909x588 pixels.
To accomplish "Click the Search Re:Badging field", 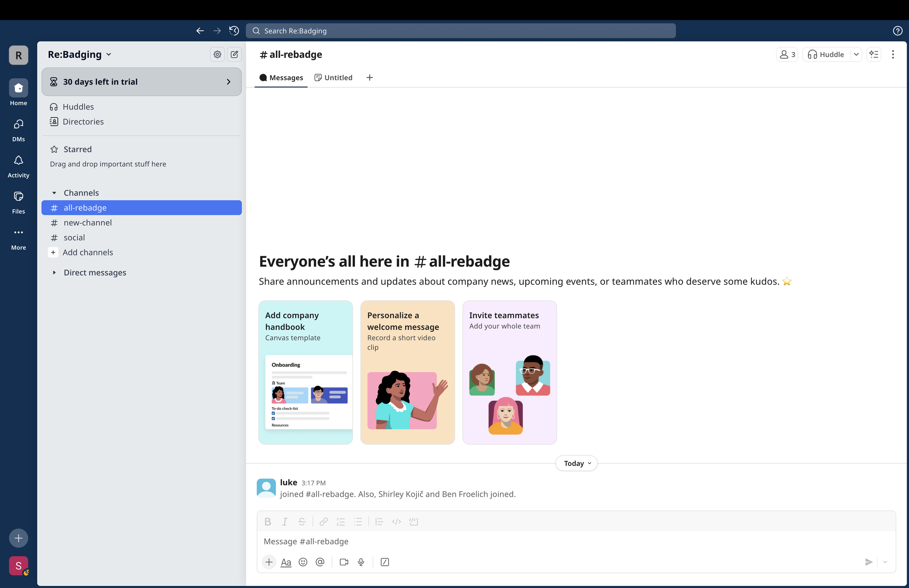I will pos(460,31).
